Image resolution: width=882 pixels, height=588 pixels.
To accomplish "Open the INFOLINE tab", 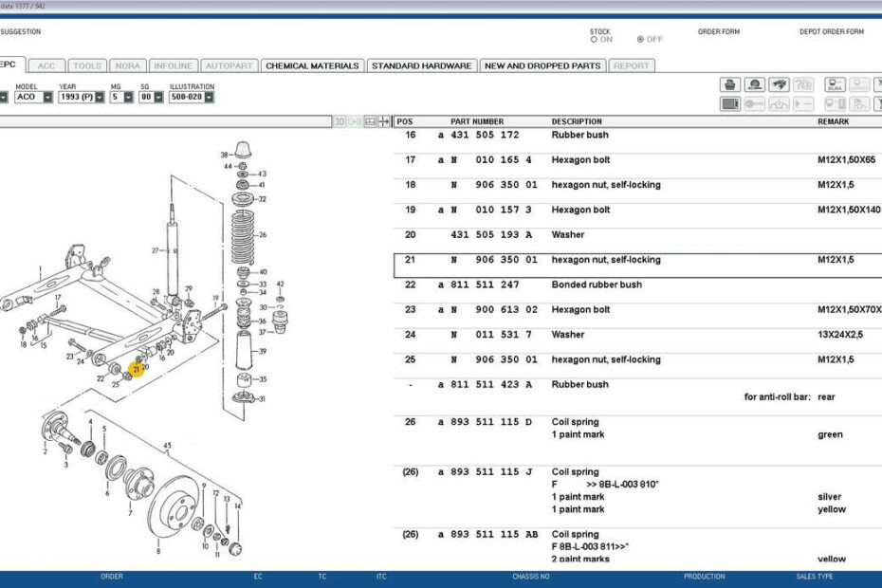I will tap(174, 65).
